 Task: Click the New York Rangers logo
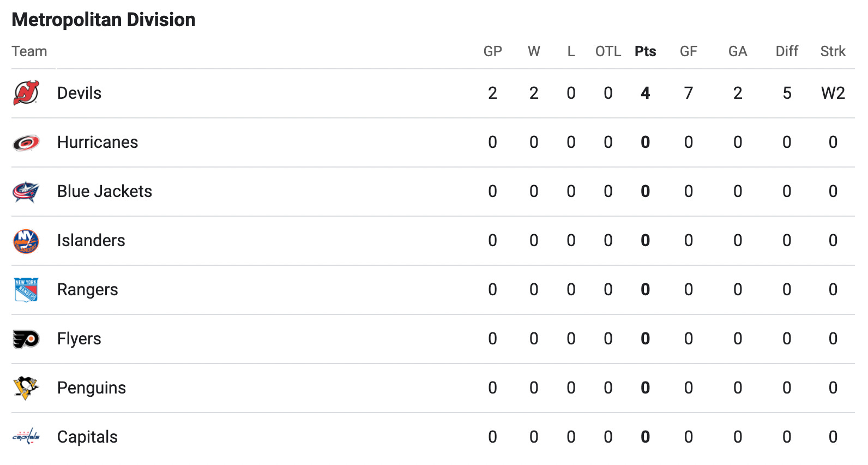pyautogui.click(x=26, y=290)
